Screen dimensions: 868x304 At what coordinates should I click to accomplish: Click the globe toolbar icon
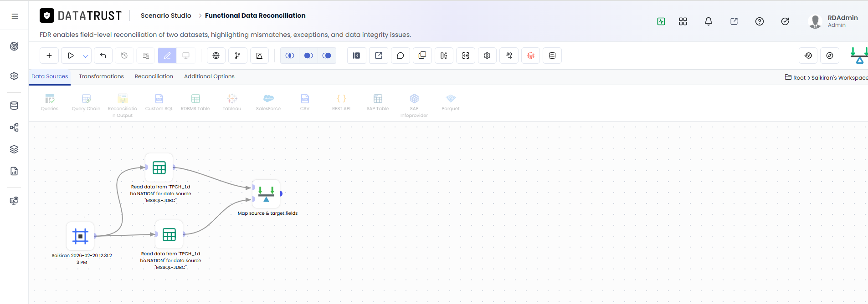point(216,56)
